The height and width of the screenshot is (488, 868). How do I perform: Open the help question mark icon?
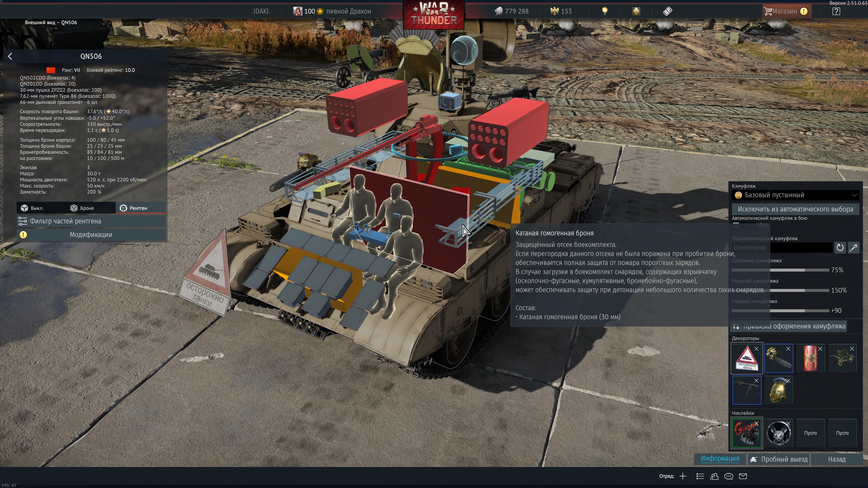(836, 11)
